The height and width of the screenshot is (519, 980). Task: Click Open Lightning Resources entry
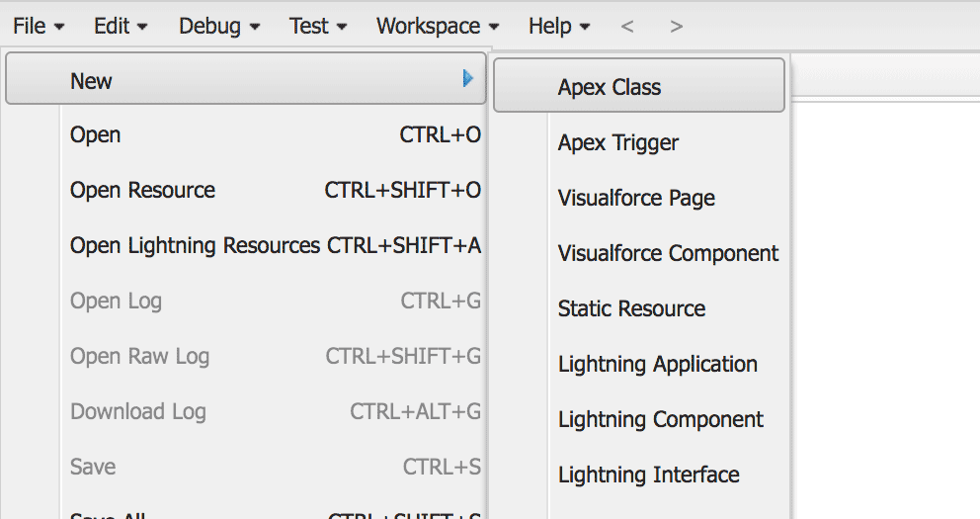pyautogui.click(x=195, y=245)
